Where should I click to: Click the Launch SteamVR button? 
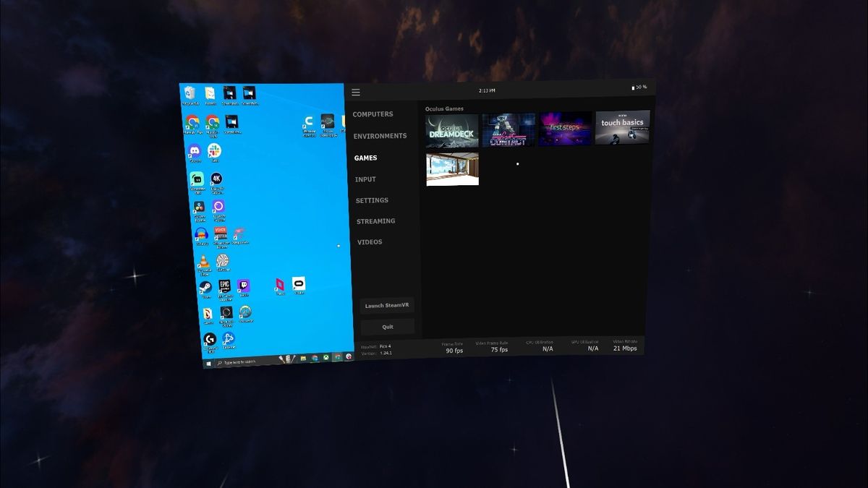[x=388, y=304]
